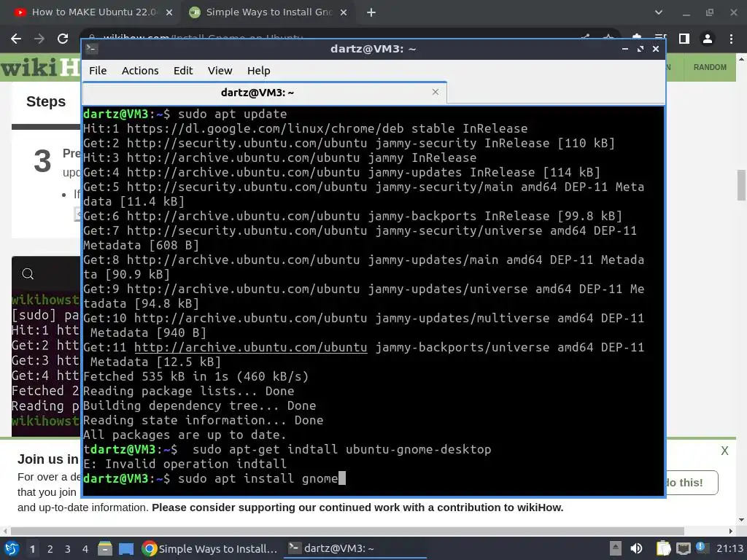Click the terminal icon in the title bar
747x560 pixels.
pos(91,48)
